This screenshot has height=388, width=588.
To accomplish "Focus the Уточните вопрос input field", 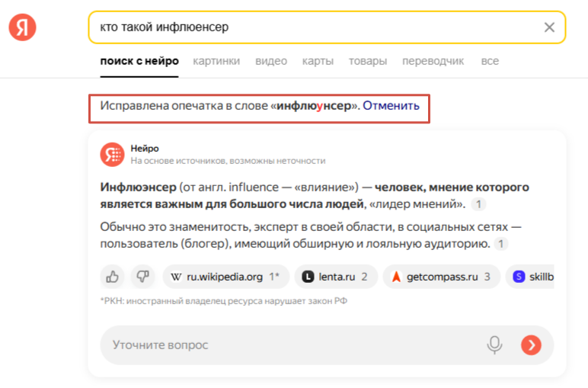I will pos(289,345).
